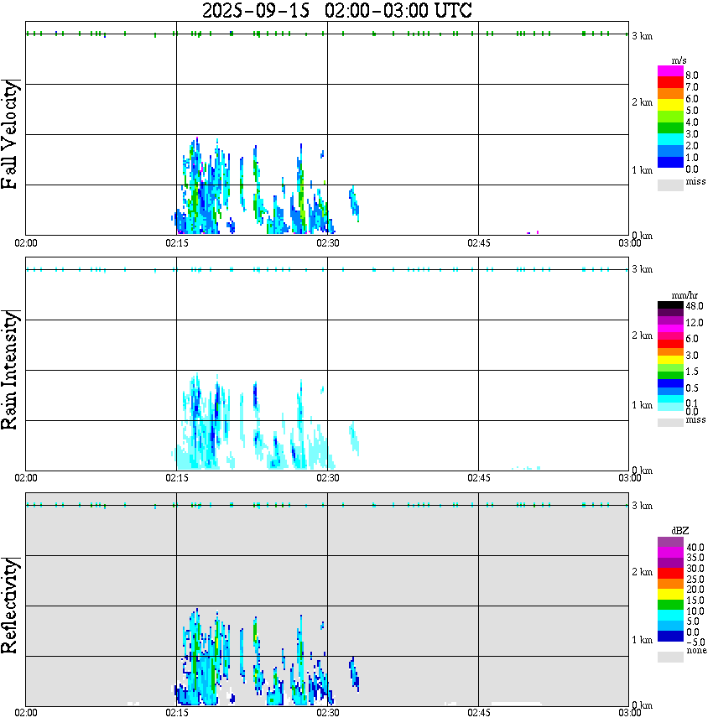Click the "2 km" height label of Reflectivity
The image size is (713, 728).
pos(642,572)
